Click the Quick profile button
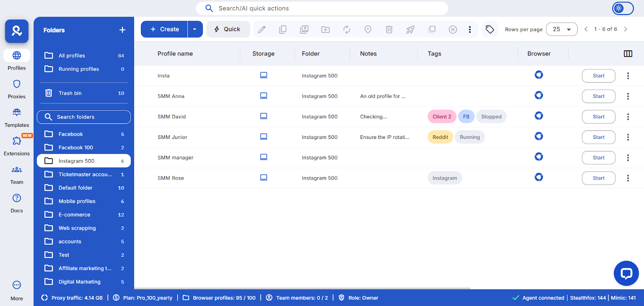The width and height of the screenshot is (644, 306). tap(228, 29)
